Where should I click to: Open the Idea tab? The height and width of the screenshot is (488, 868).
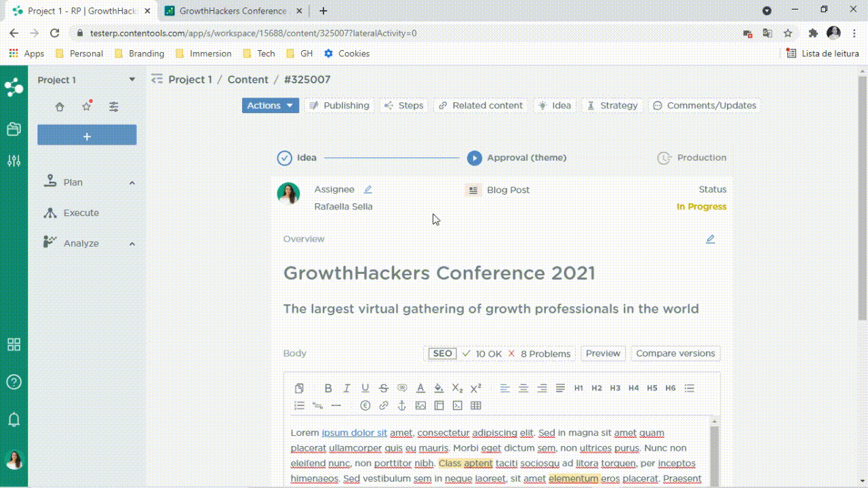[x=555, y=105]
